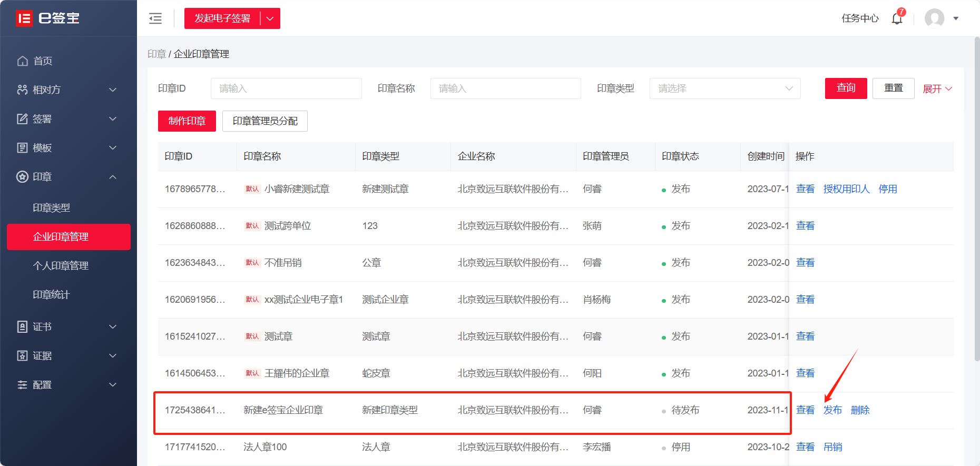The image size is (980, 466).
Task: Click the 相对方 people icon
Action: (x=22, y=90)
